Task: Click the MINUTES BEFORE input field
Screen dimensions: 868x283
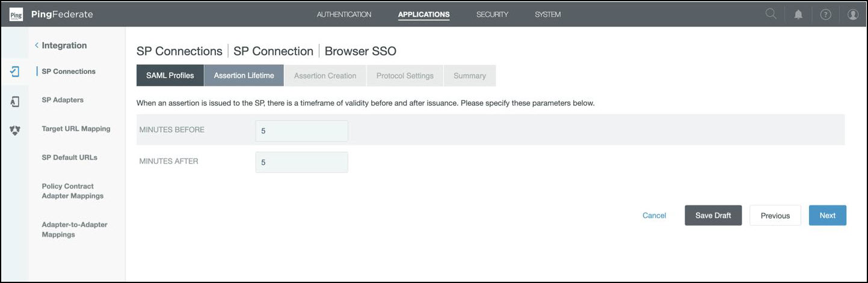Action: (x=301, y=130)
